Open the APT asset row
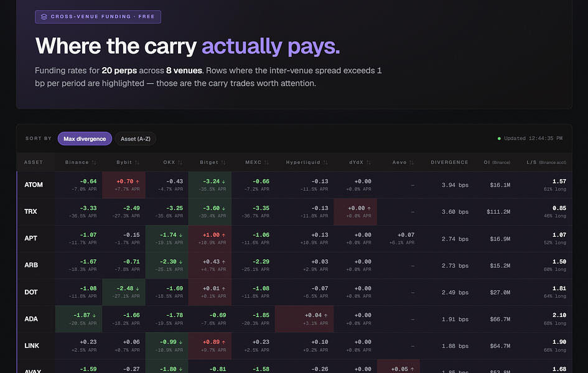This screenshot has width=588, height=373. pos(294,239)
